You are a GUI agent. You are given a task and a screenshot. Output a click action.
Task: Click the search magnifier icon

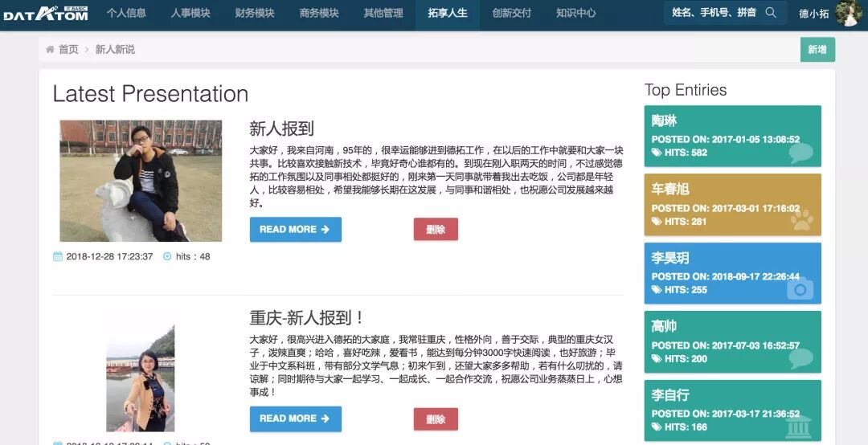point(771,12)
